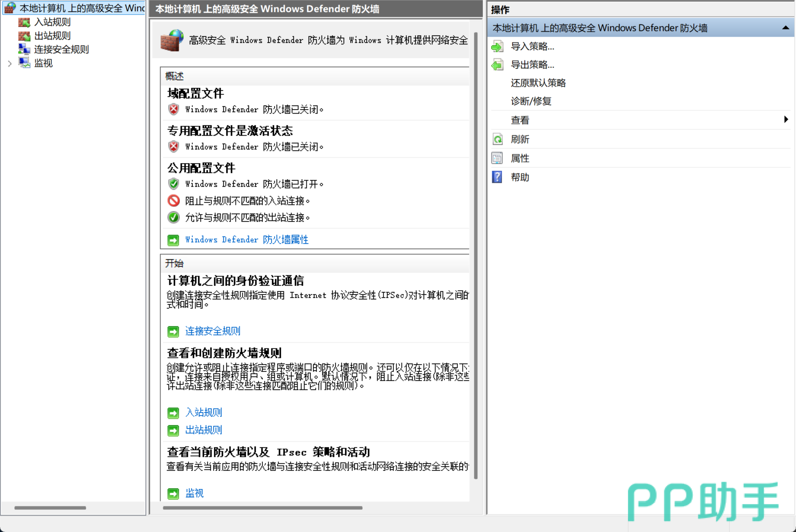
Task: Select 入站规则 in the left tree
Action: (x=52, y=22)
